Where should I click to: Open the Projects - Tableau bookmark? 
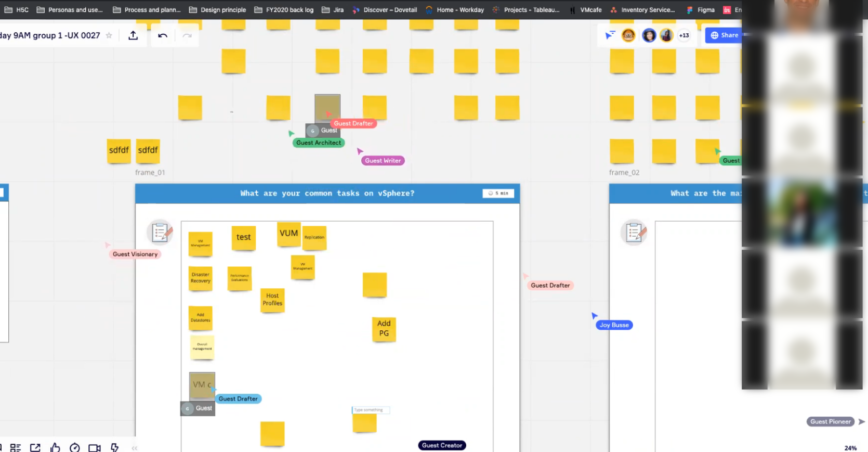526,10
